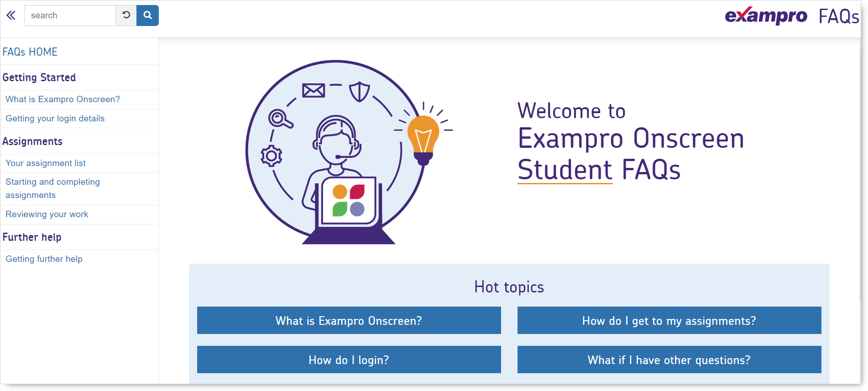Viewport: 868px width, 391px height.
Task: Collapse the Assignments section heading
Action: (x=32, y=141)
